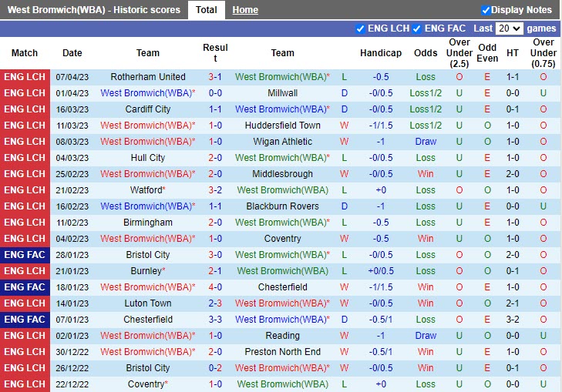This screenshot has height=392, width=562.
Task: Click the Date column header
Action: coord(72,53)
